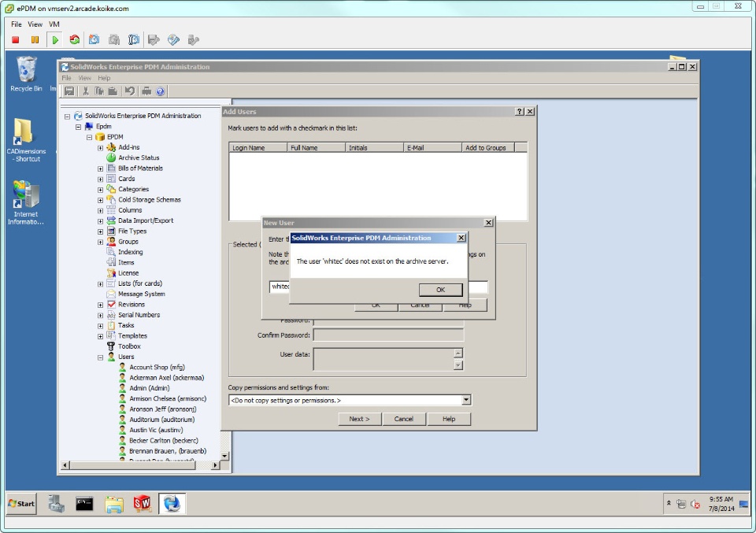The width and height of the screenshot is (756, 533).
Task: Open the Server Manager taskbar icon
Action: [x=56, y=504]
